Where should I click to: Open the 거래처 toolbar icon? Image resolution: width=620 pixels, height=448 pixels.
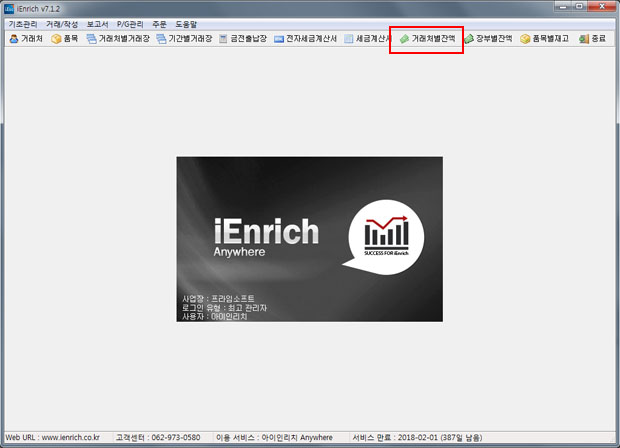(25, 39)
